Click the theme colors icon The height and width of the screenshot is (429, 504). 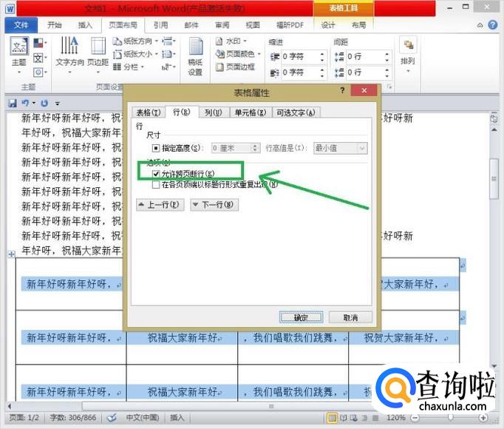(39, 43)
